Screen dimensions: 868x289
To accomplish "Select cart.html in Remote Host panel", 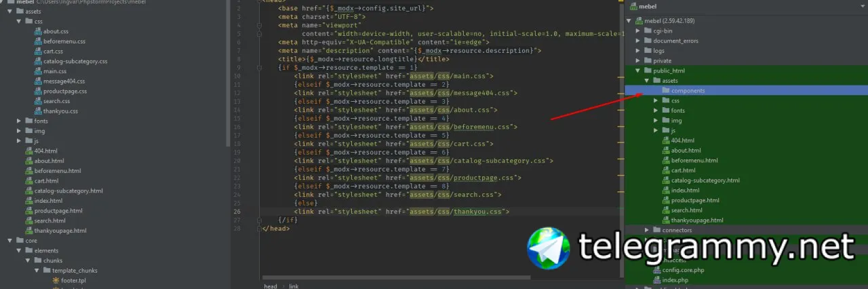I will point(683,170).
